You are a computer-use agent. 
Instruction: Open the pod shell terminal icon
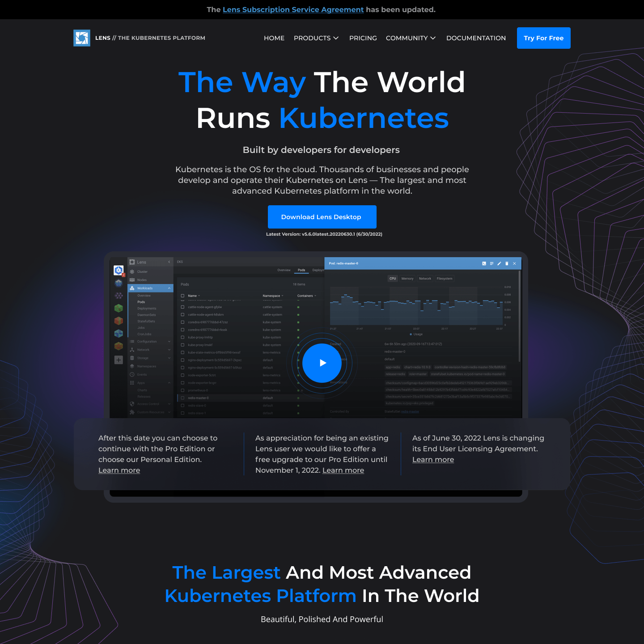[x=484, y=263]
